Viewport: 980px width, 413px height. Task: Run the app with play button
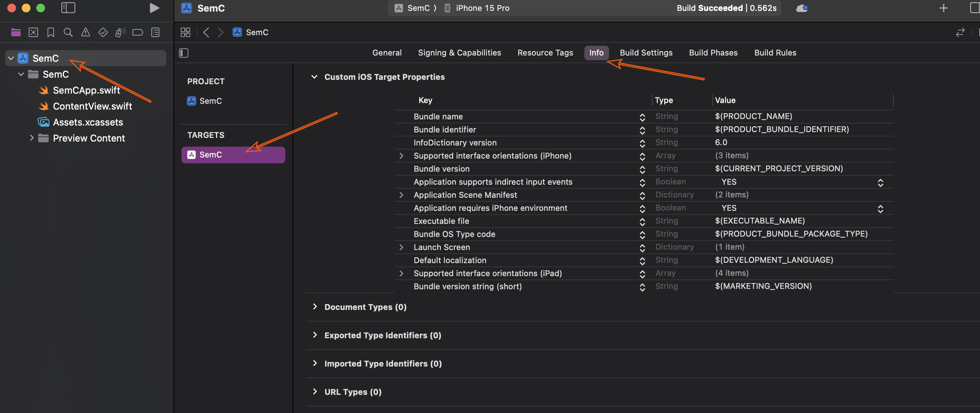tap(154, 8)
